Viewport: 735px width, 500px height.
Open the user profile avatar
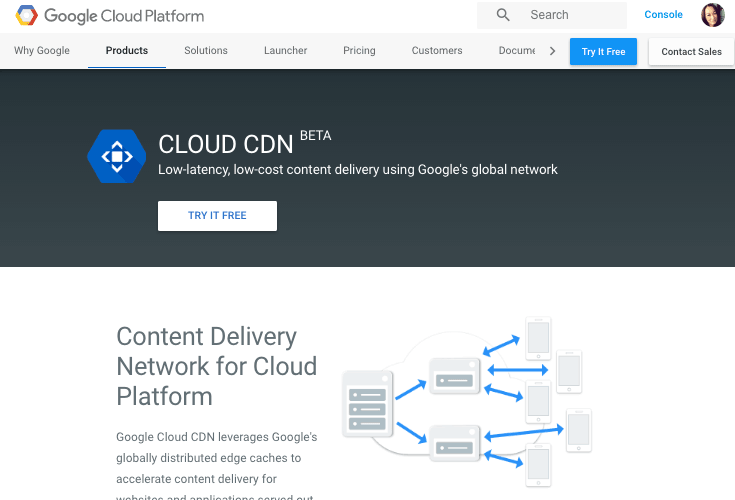pyautogui.click(x=712, y=15)
